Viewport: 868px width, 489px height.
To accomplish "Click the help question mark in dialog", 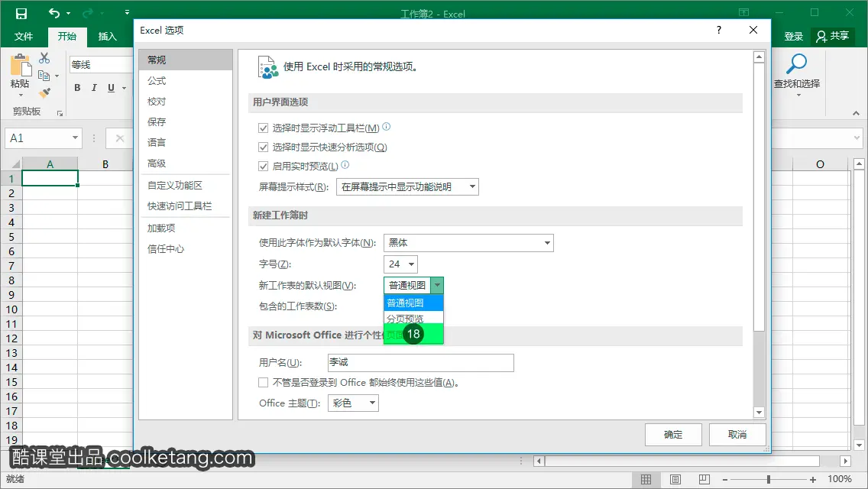I will pyautogui.click(x=718, y=30).
